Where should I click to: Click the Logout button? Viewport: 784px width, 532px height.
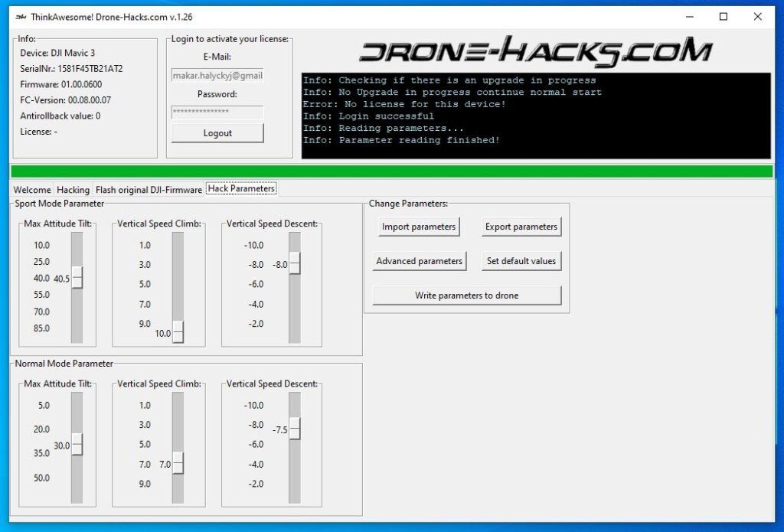pyautogui.click(x=217, y=133)
